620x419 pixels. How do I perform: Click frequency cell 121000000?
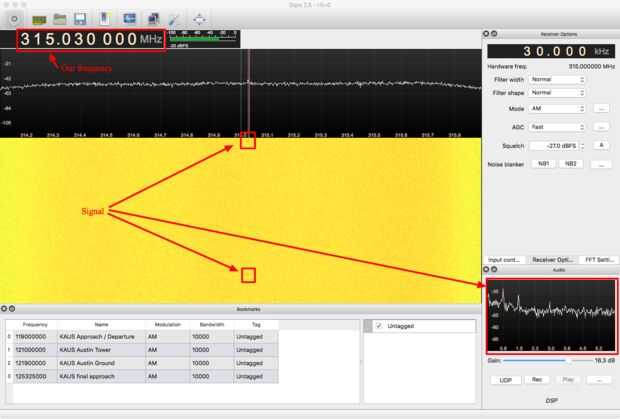(x=35, y=350)
